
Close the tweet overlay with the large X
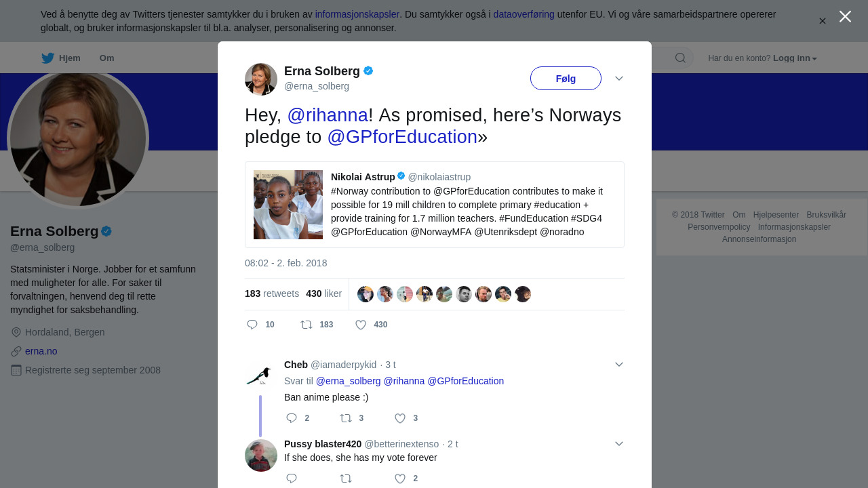[x=845, y=16]
